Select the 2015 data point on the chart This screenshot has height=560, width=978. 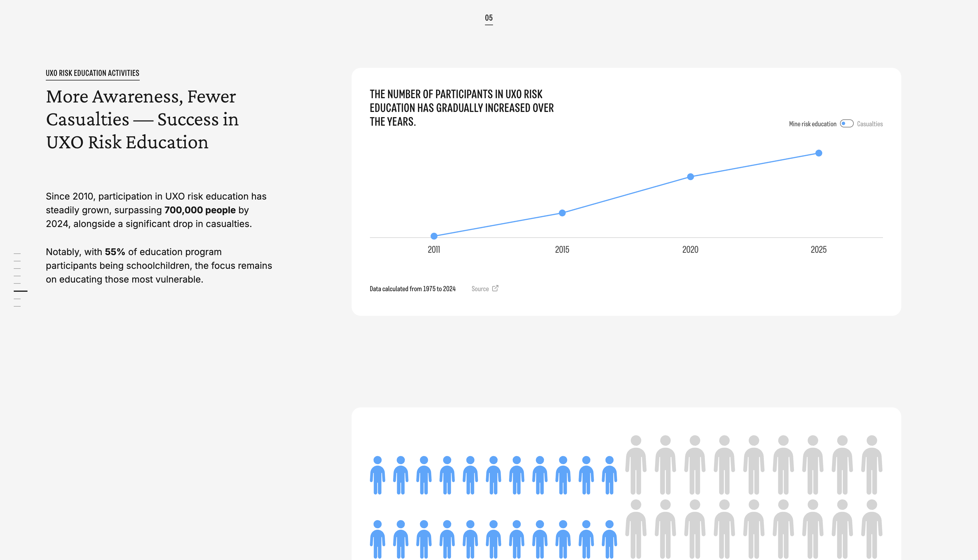coord(562,213)
